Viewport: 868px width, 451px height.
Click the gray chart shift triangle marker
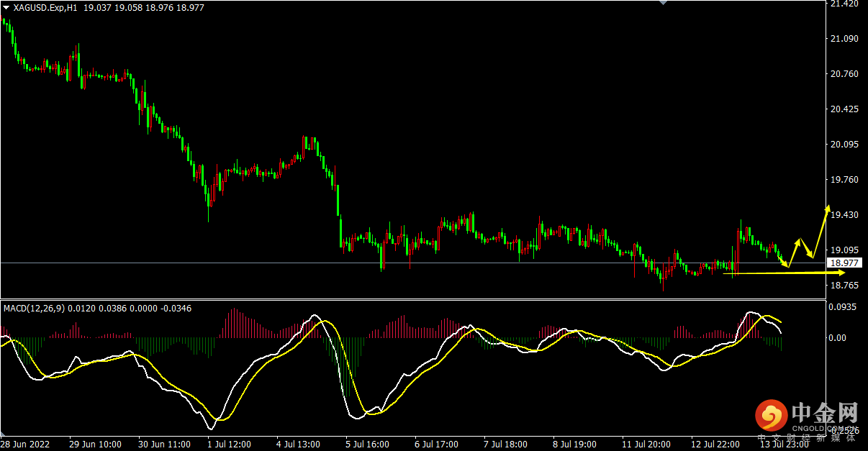[664, 3]
